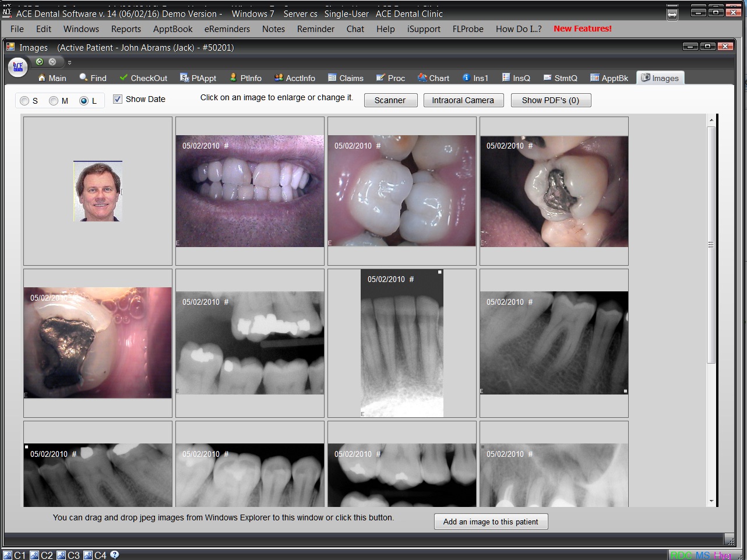
Task: Open the smiling front teeth photo thumbnail
Action: (x=250, y=191)
